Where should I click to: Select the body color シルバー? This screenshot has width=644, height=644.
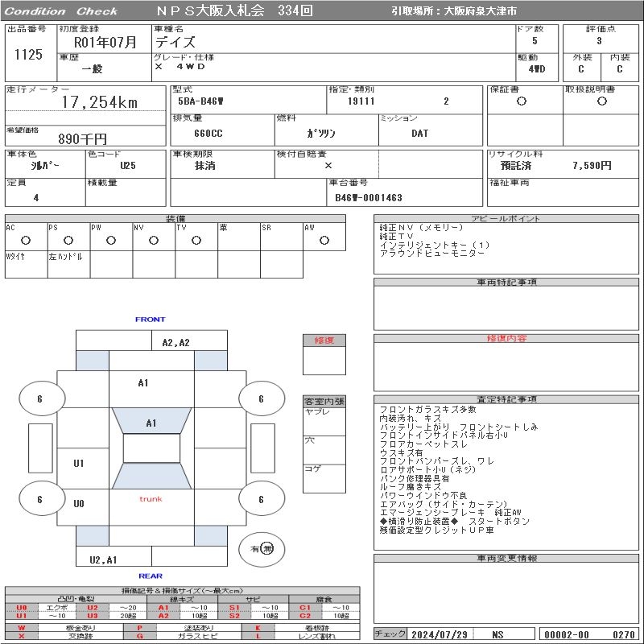coord(45,166)
